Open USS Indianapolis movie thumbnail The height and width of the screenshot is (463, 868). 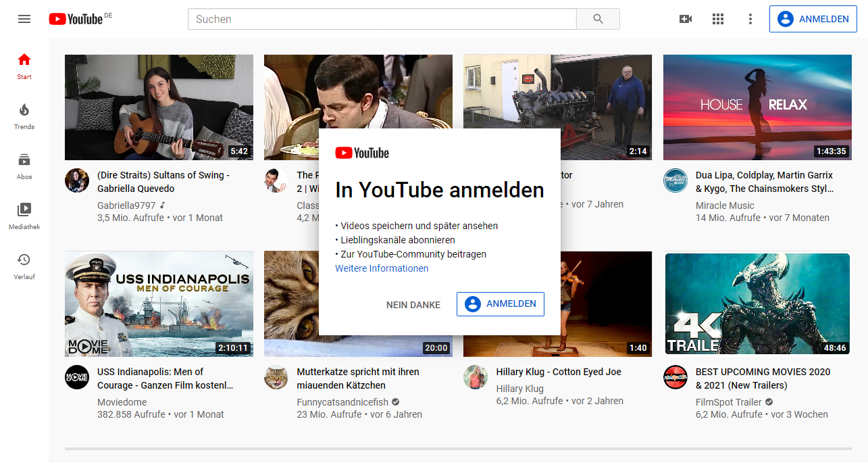(159, 304)
